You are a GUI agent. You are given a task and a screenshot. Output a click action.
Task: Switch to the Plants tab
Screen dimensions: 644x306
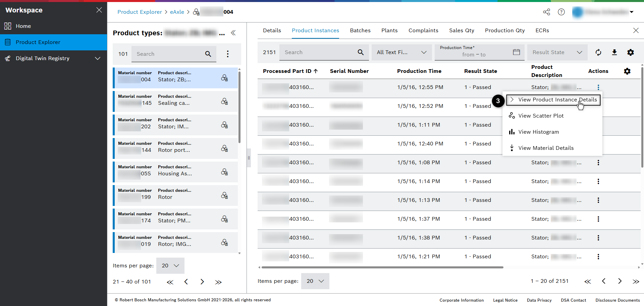point(389,31)
